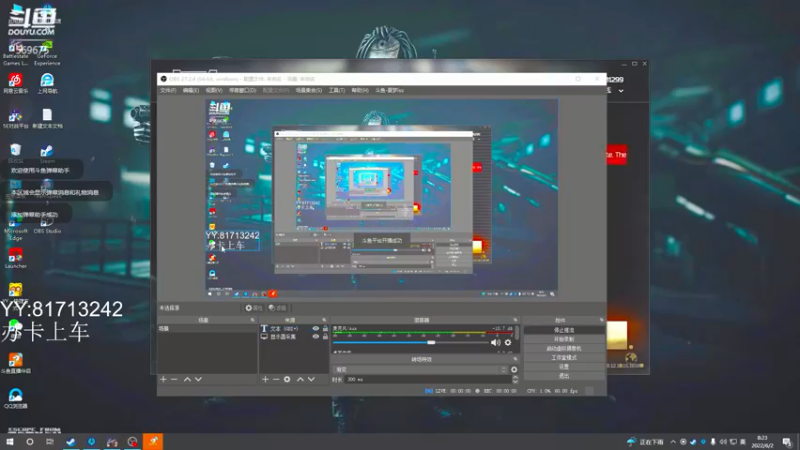Screen dimensions: 800x450
Task: Open the View menu in OBS
Action: 214,90
